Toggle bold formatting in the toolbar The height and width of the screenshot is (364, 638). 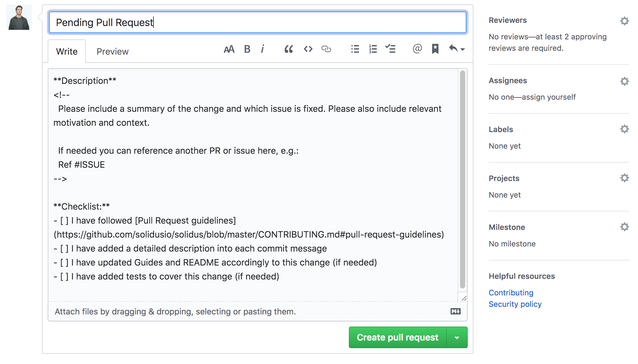(x=247, y=49)
